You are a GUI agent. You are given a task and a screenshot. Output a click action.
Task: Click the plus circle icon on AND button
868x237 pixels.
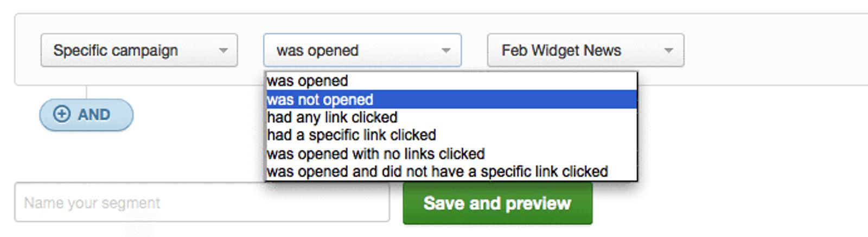coord(62,114)
